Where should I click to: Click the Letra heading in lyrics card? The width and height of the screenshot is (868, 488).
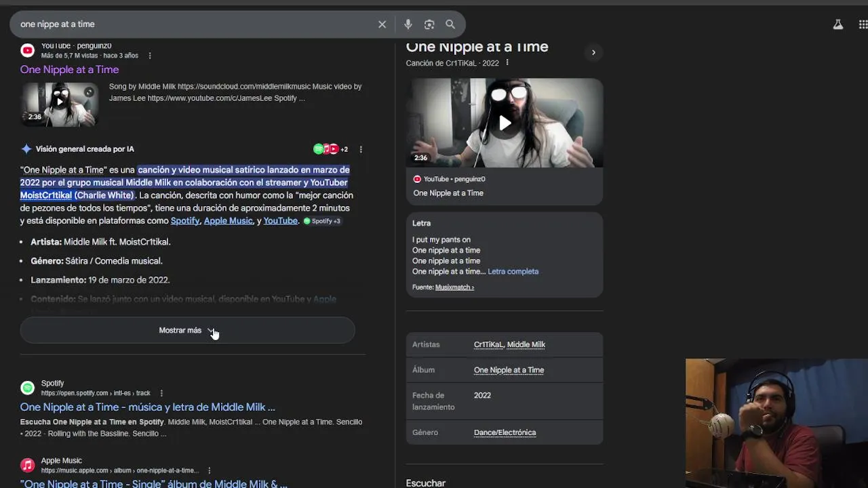(x=421, y=223)
